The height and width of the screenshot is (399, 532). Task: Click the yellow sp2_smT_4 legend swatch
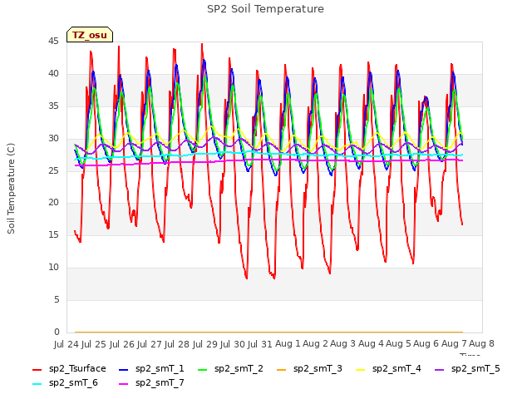click(x=360, y=369)
